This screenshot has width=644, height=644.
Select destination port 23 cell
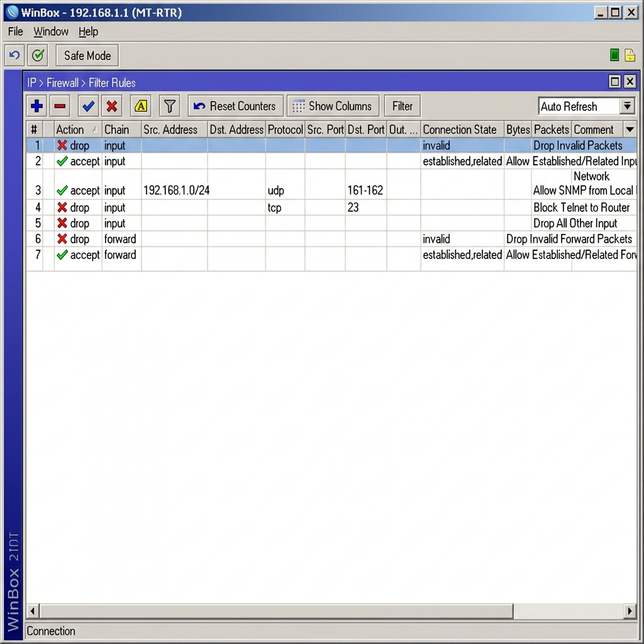point(353,208)
